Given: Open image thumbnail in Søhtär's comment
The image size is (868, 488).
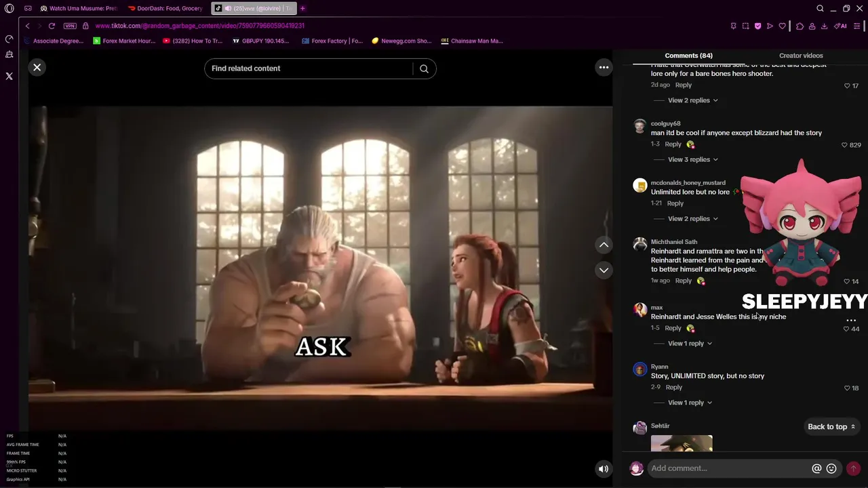Looking at the screenshot, I should coord(682,443).
